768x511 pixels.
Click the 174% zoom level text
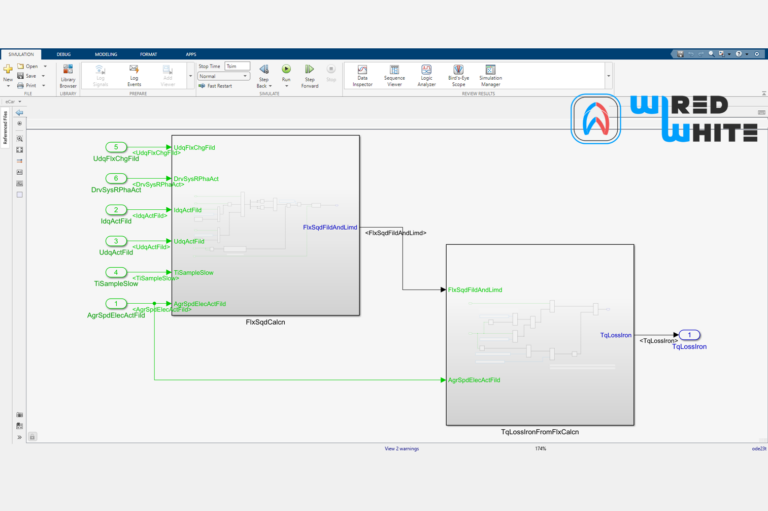(x=540, y=448)
